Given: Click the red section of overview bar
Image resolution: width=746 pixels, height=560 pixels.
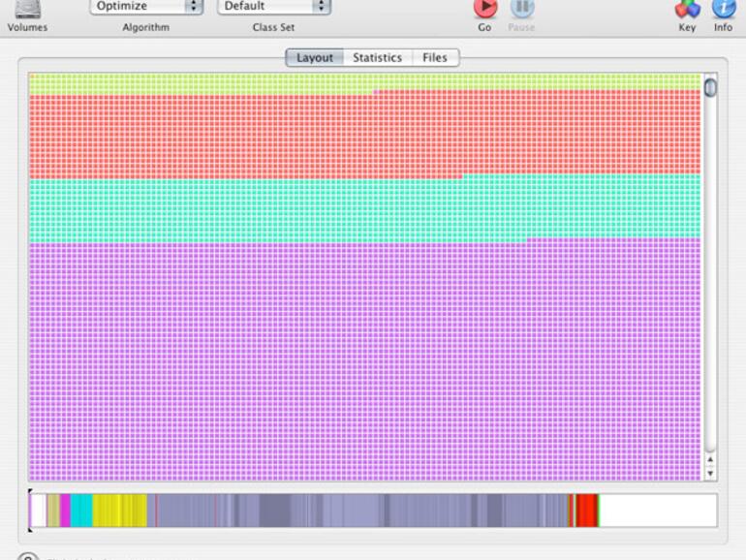Looking at the screenshot, I should pos(586,511).
